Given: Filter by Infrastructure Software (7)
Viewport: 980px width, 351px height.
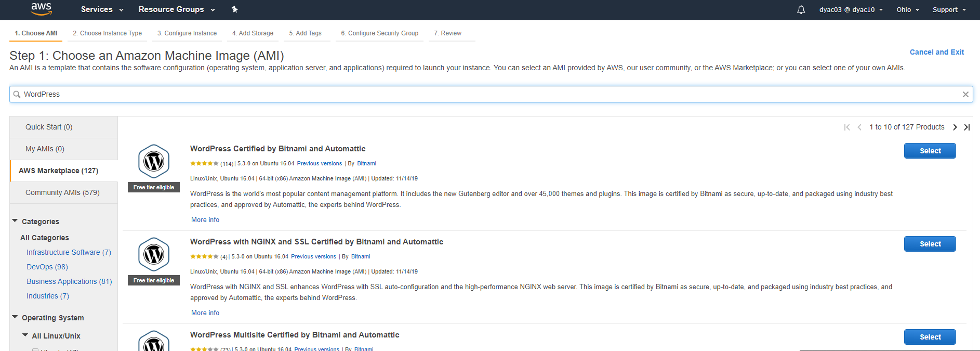Looking at the screenshot, I should (x=69, y=252).
